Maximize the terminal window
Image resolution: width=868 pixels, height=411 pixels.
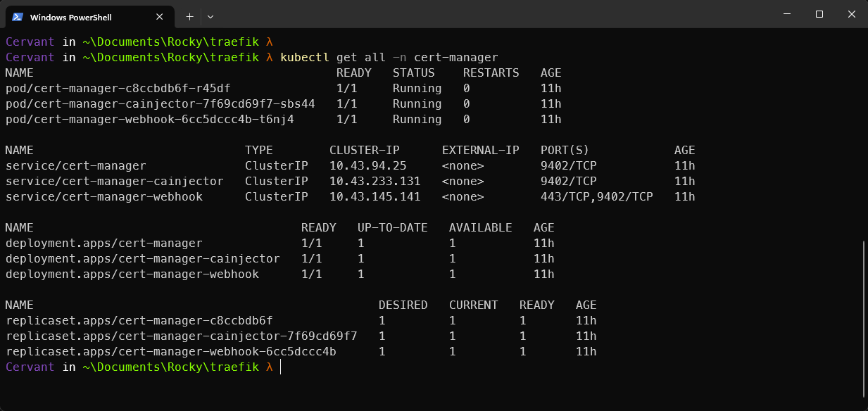click(x=819, y=14)
